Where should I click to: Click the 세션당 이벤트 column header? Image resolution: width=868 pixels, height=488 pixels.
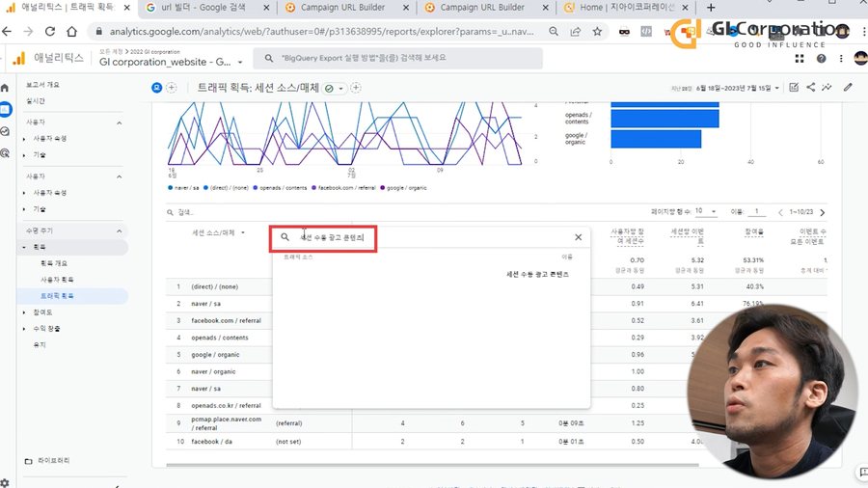687,236
